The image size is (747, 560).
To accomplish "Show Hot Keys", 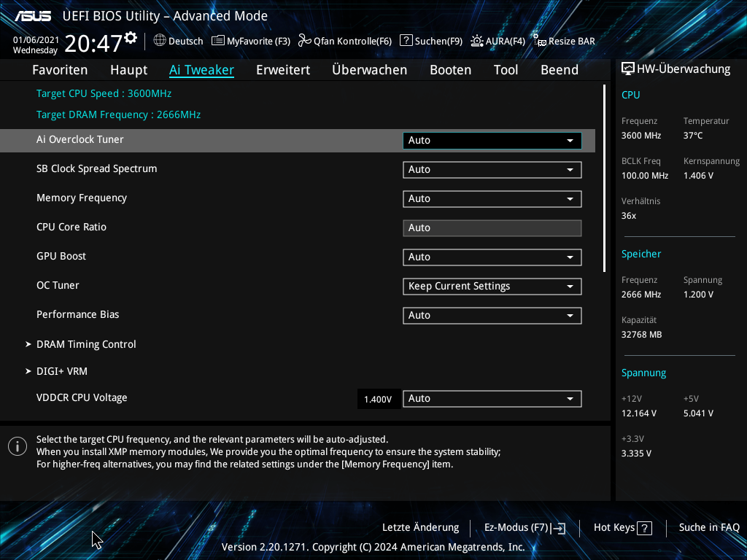I will (623, 528).
